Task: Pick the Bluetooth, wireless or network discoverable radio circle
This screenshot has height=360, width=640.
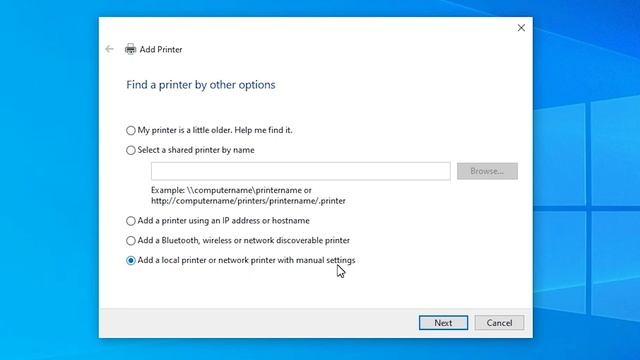Action: pos(131,241)
